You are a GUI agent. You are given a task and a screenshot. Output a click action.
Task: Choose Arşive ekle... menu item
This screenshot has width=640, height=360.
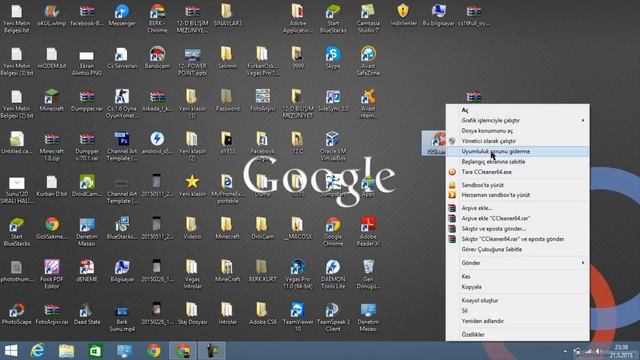coord(518,208)
